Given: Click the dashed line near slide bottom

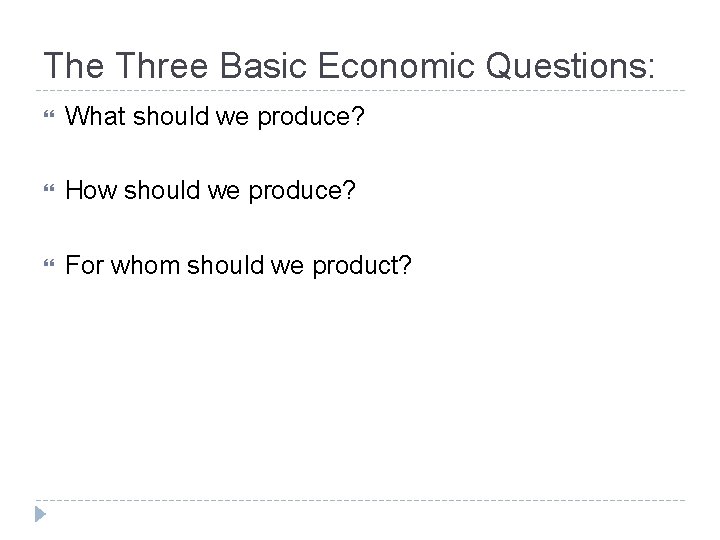Looking at the screenshot, I should [360, 500].
